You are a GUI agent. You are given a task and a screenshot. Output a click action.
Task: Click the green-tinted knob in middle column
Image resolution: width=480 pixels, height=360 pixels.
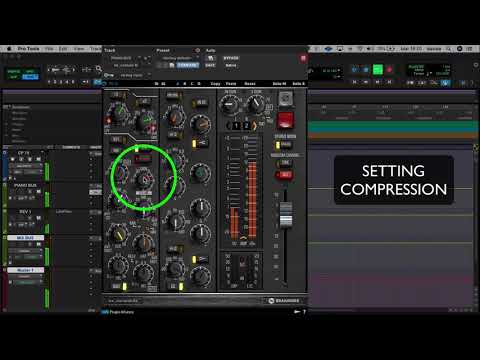(200, 173)
